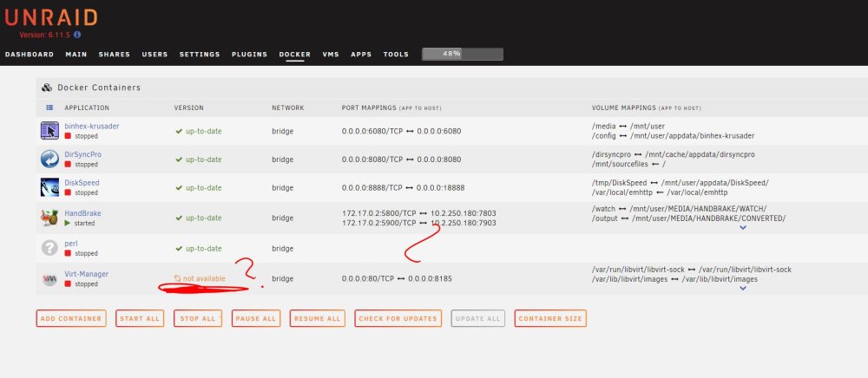Click the Virt-Manager stopped red indicator

68,283
